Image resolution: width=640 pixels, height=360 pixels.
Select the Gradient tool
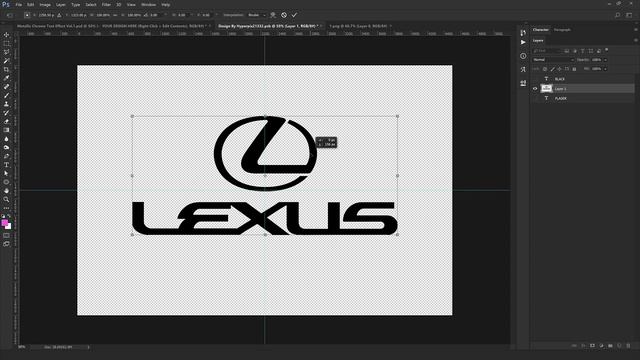[6, 130]
